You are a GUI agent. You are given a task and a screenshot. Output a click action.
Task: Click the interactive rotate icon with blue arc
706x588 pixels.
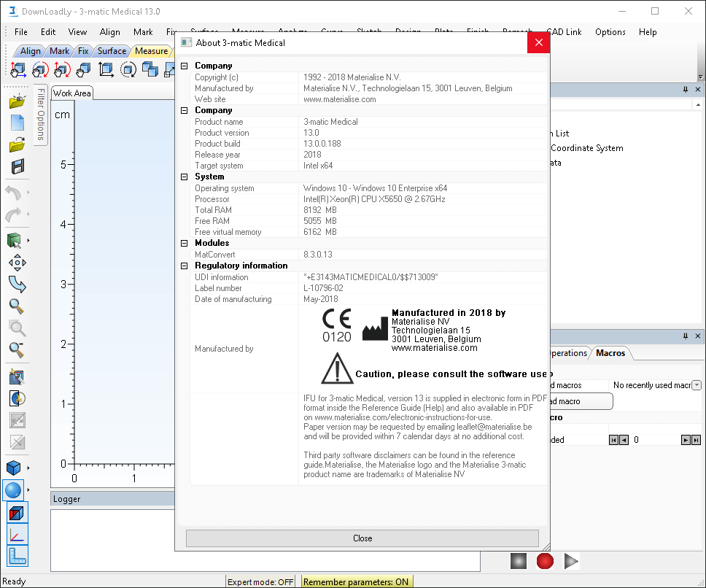(40, 70)
